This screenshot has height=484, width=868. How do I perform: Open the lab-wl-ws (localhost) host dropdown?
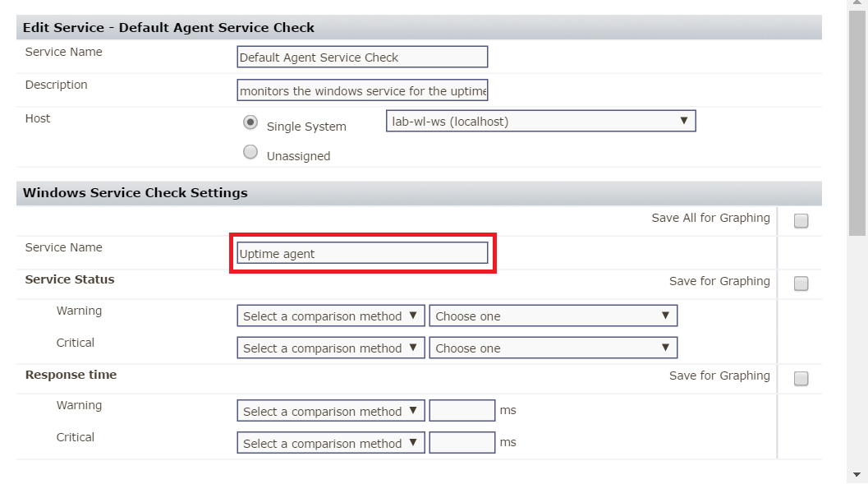(540, 122)
